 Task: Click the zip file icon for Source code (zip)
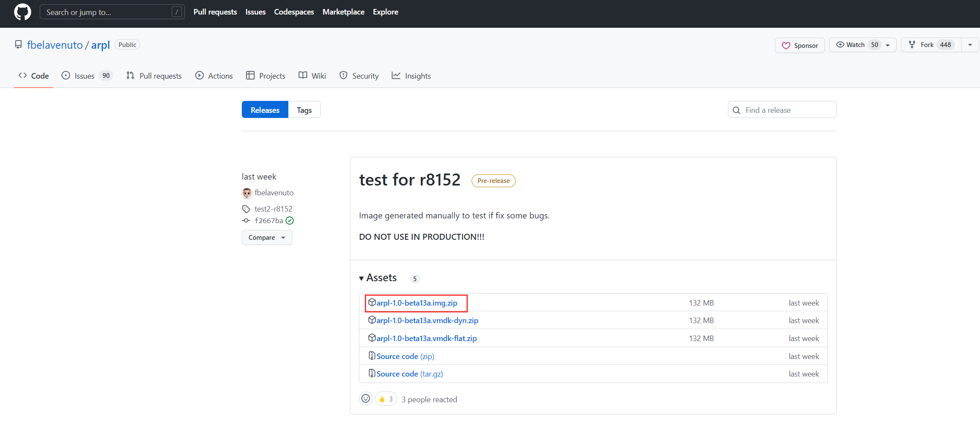pos(372,356)
